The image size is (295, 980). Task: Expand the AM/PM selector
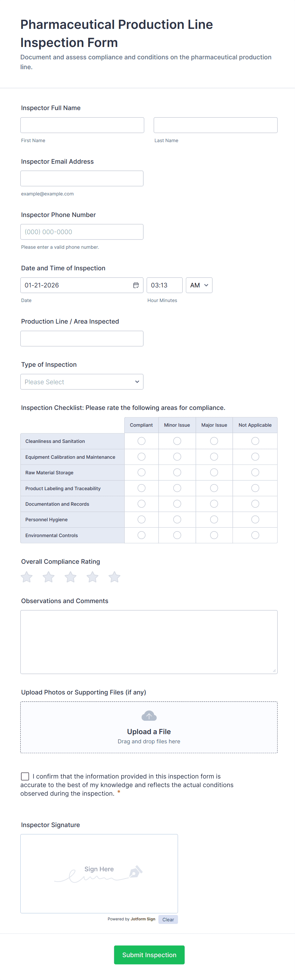point(199,285)
